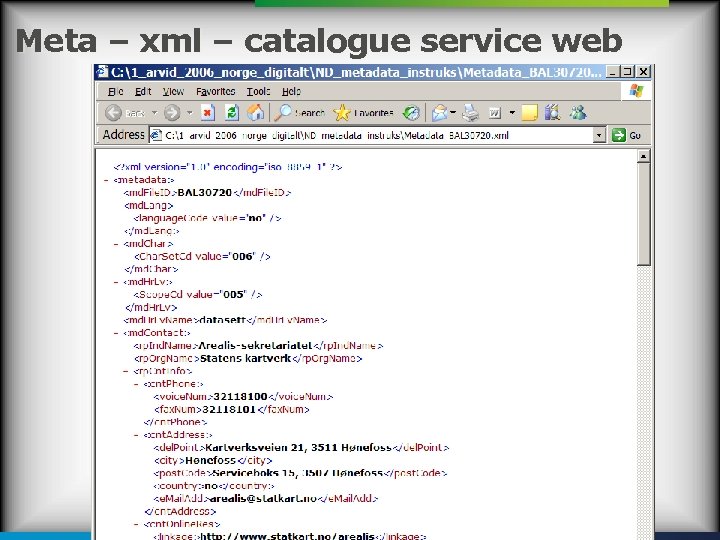Click the Home icon in toolbar
The image size is (720, 540).
(255, 112)
